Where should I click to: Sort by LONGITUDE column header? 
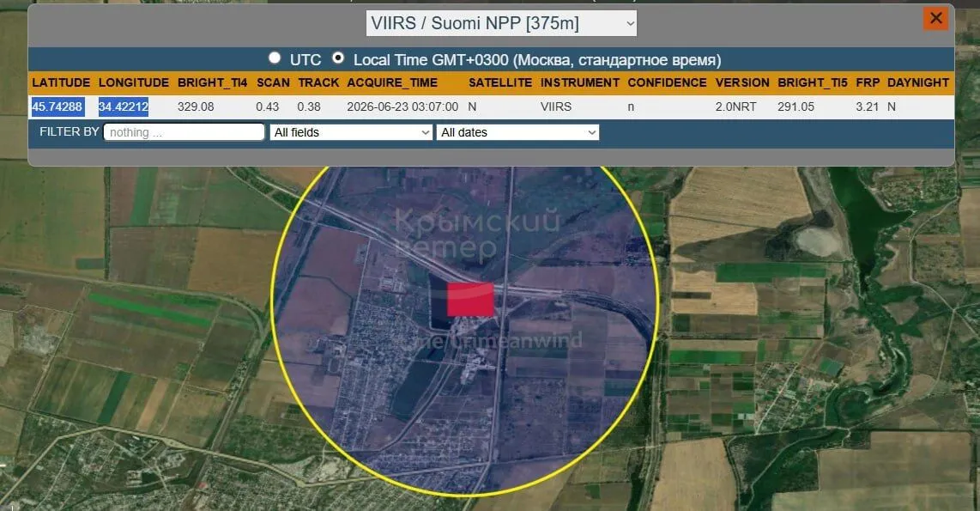134,82
